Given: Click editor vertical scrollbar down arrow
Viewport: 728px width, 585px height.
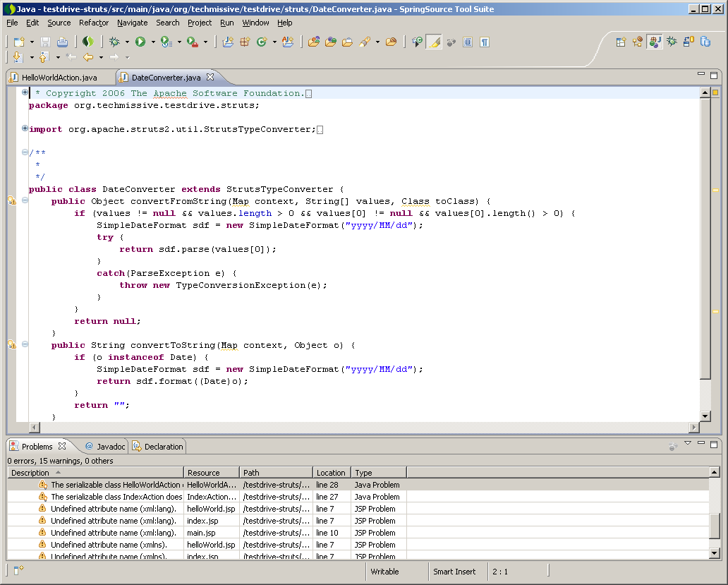Looking at the screenshot, I should tap(705, 416).
